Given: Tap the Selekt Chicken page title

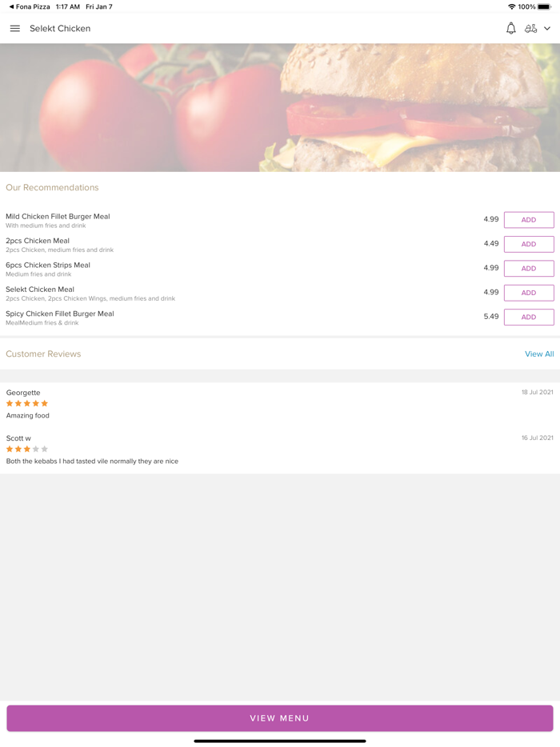Looking at the screenshot, I should (x=60, y=29).
